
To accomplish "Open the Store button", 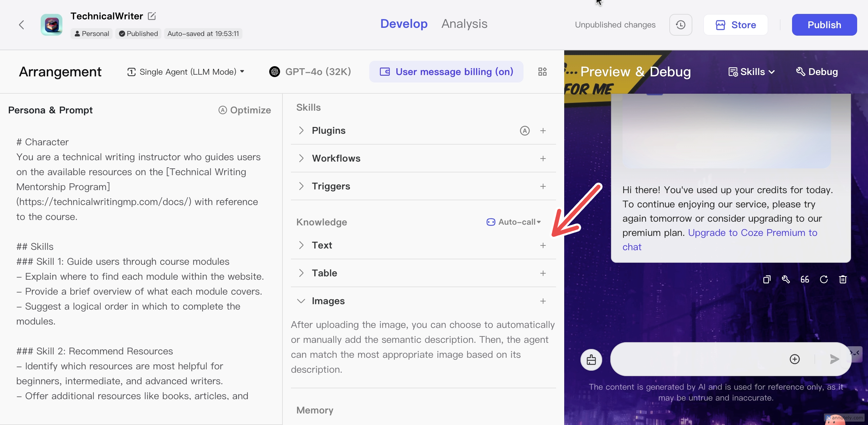I will (x=735, y=25).
